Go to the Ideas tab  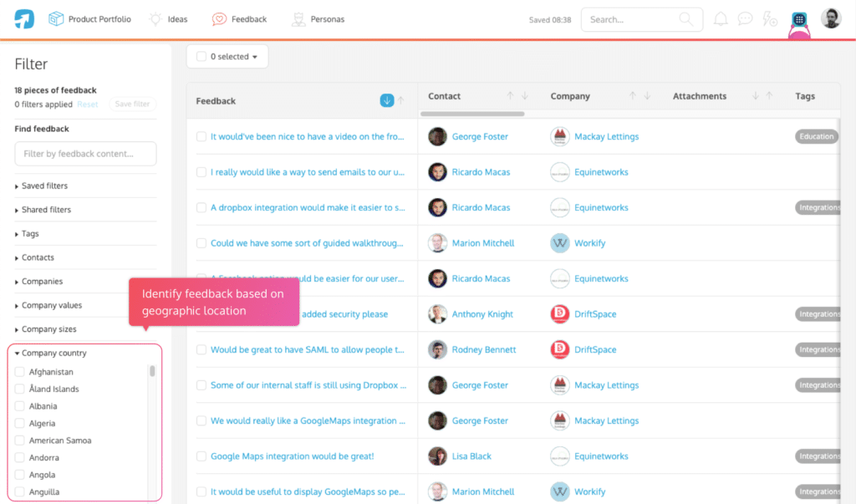pyautogui.click(x=169, y=19)
